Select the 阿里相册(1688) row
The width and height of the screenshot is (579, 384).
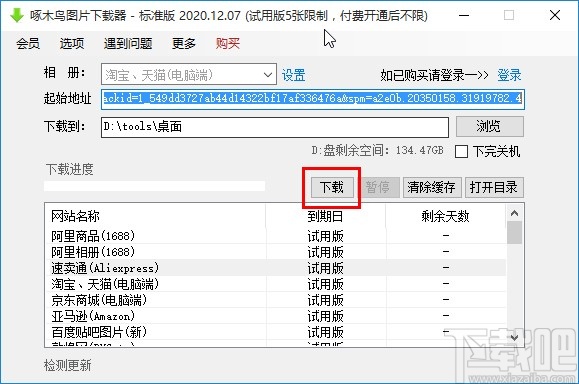point(275,252)
